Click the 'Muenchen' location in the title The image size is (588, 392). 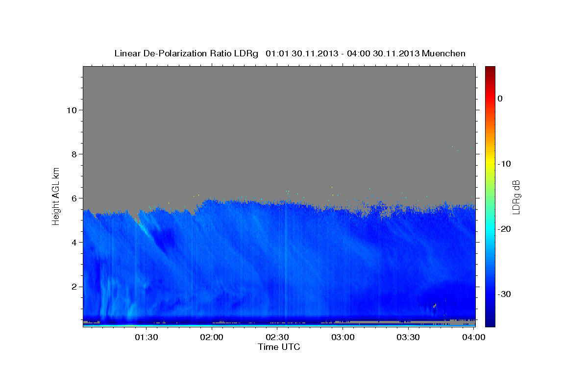tap(444, 53)
